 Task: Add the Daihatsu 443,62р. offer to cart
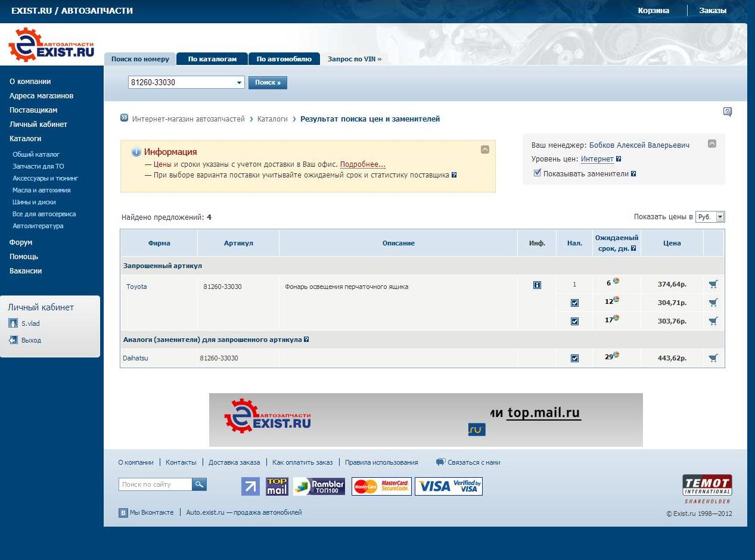(x=713, y=358)
